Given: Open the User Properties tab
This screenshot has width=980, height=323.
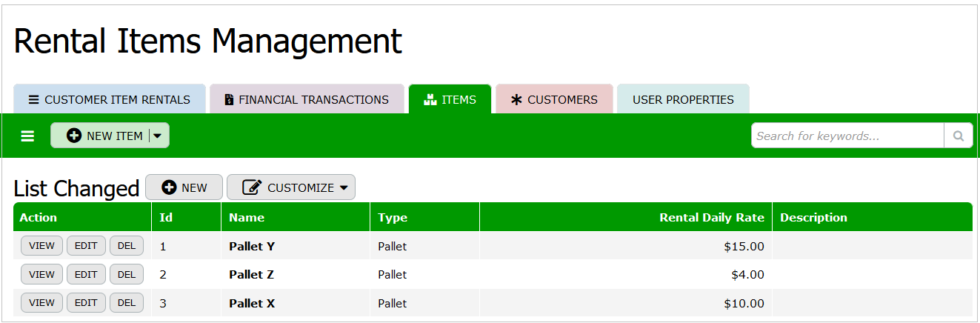Looking at the screenshot, I should [683, 100].
